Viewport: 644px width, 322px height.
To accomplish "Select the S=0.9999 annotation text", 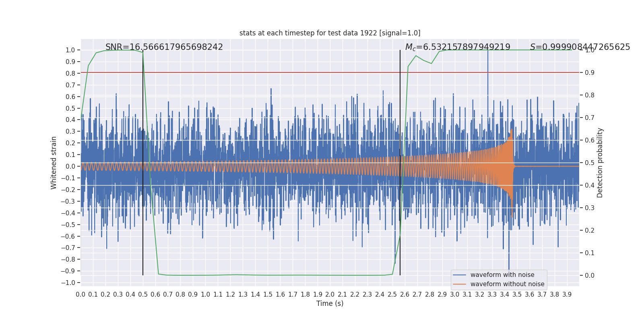I will click(580, 47).
